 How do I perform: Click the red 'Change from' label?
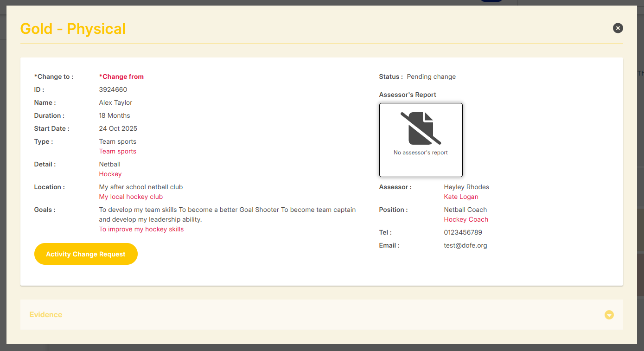(x=121, y=77)
